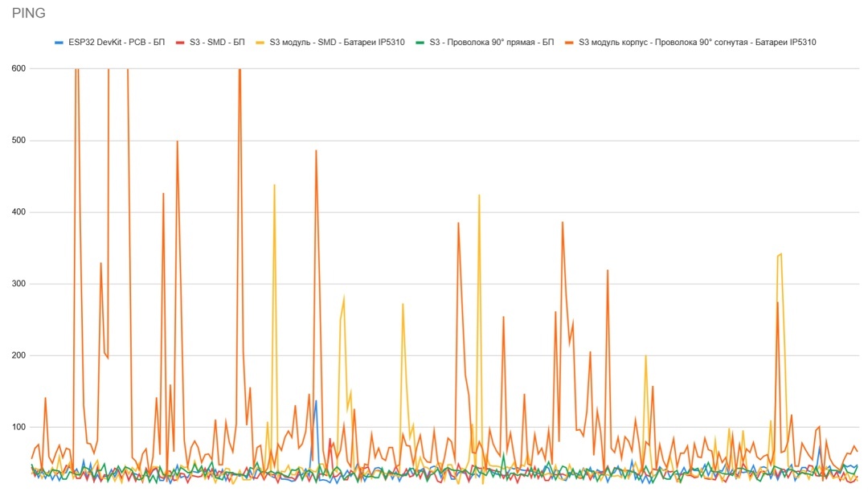Click the blue ESP32 DevKit legend marker
Screen dimensions: 868x492
click(x=58, y=42)
